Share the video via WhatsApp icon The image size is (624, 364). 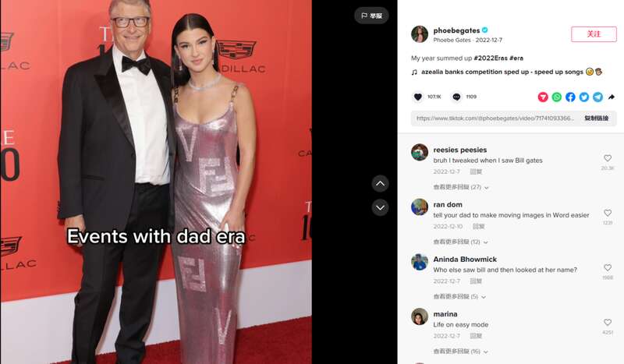557,97
